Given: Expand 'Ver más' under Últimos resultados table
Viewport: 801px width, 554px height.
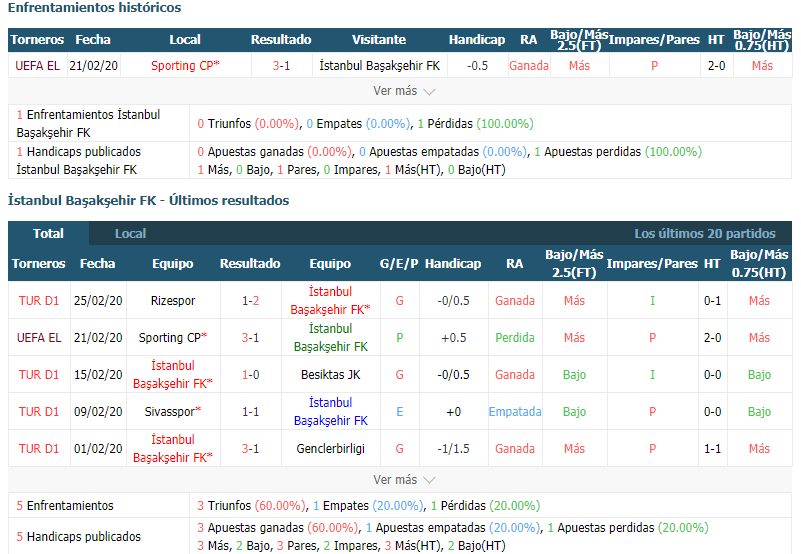Looking at the screenshot, I should point(404,480).
